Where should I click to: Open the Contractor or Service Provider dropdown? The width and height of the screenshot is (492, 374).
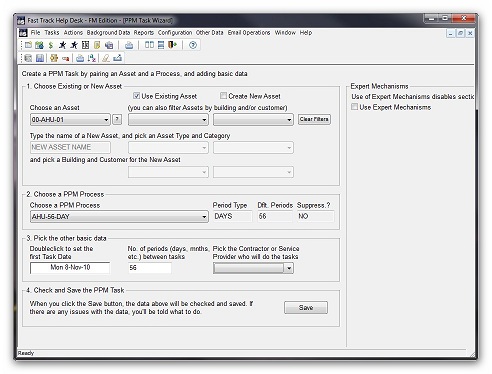point(253,268)
